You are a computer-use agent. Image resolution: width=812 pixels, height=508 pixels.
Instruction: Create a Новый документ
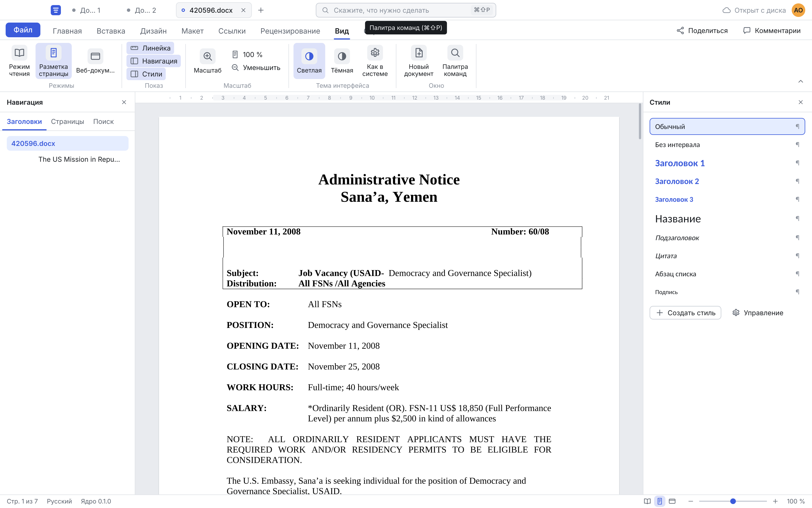tap(418, 61)
